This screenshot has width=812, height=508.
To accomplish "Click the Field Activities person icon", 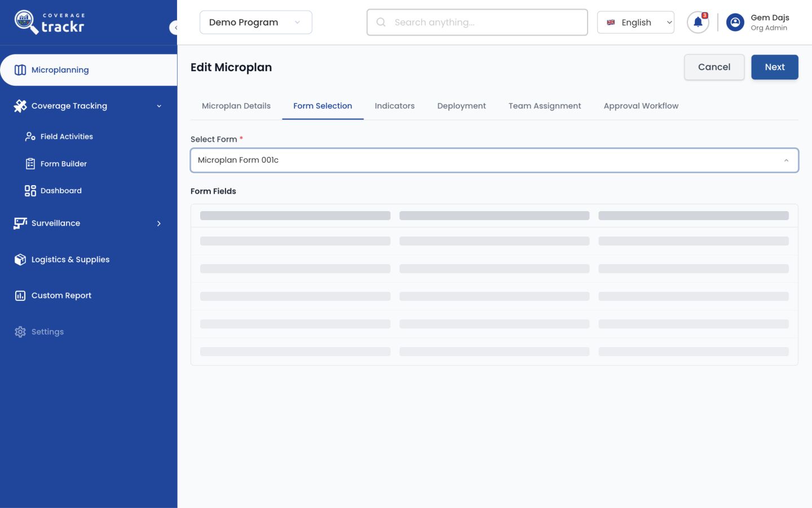I will (x=30, y=137).
